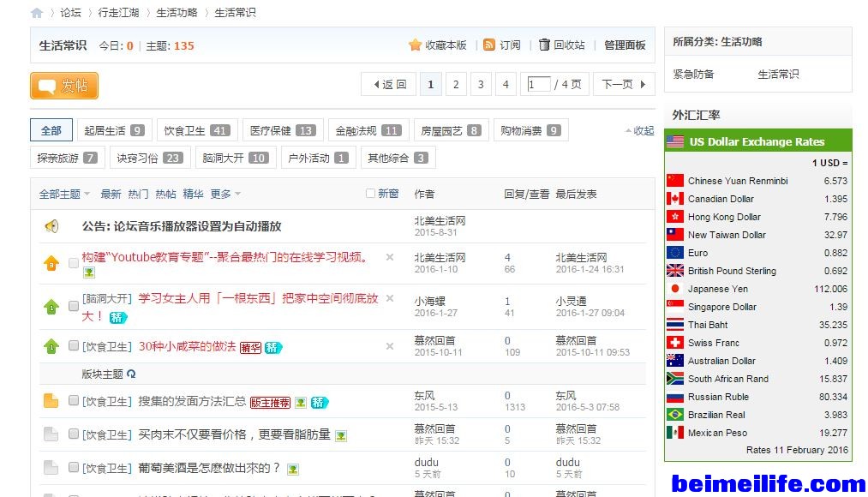Enable the 新窗 new window checkbox
Image resolution: width=868 pixels, height=497 pixels.
coord(371,194)
